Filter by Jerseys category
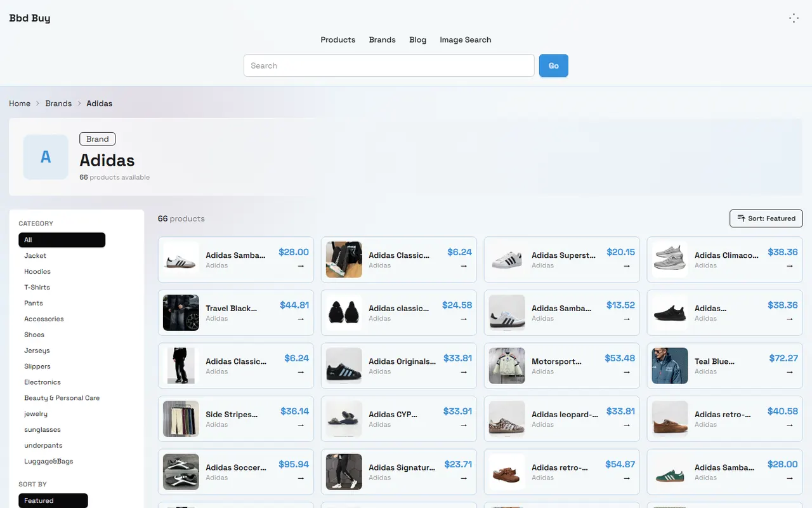Screen dimensions: 812x508 (x=62, y=351)
